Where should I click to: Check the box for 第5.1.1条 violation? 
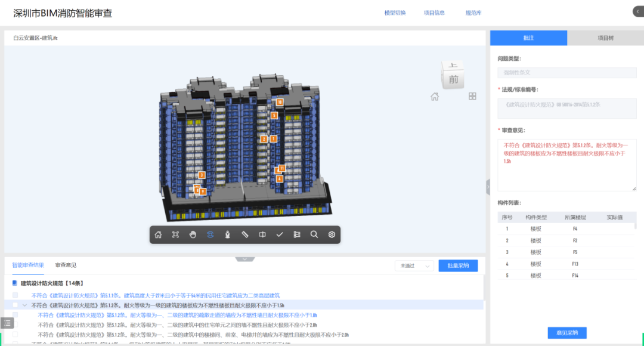coord(16,295)
